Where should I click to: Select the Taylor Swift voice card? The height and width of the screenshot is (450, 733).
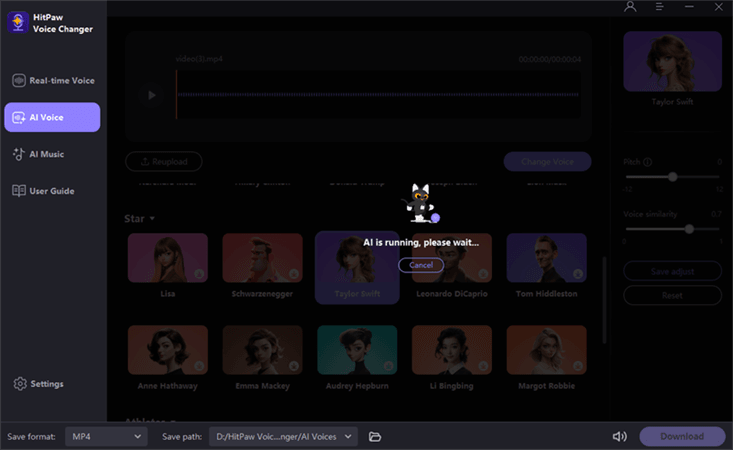coord(357,268)
